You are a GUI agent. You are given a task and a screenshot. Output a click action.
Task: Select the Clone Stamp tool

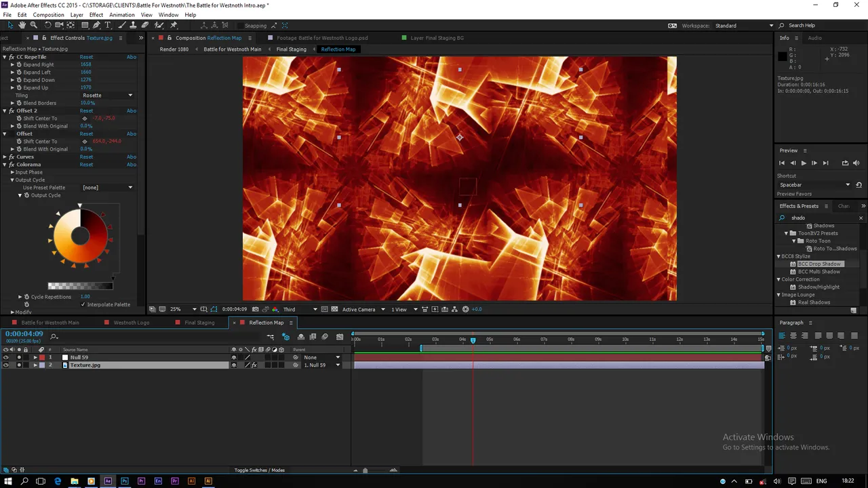134,25
